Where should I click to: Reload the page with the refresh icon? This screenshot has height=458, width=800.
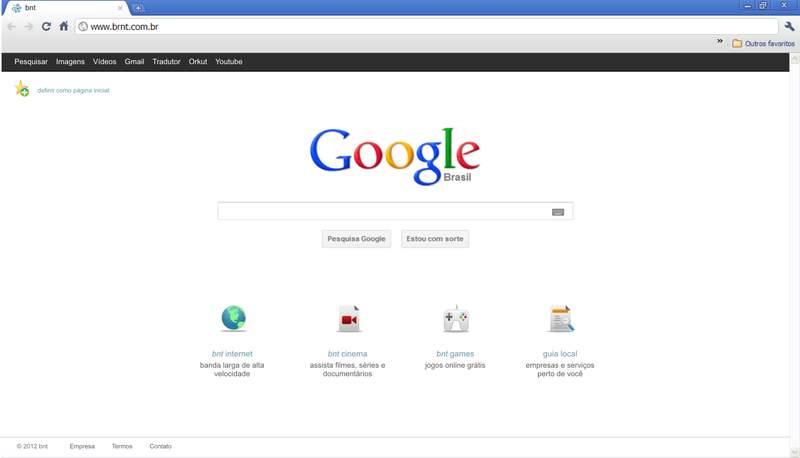[x=46, y=27]
